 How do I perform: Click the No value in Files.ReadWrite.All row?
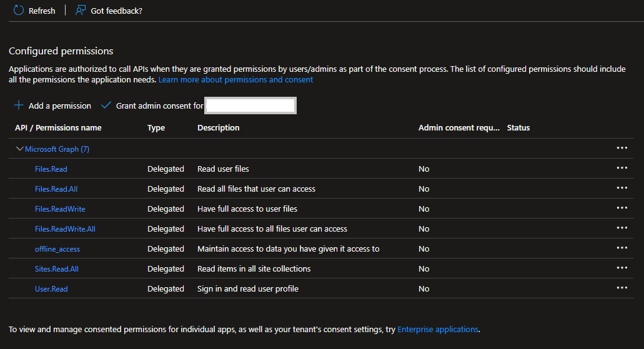(424, 229)
